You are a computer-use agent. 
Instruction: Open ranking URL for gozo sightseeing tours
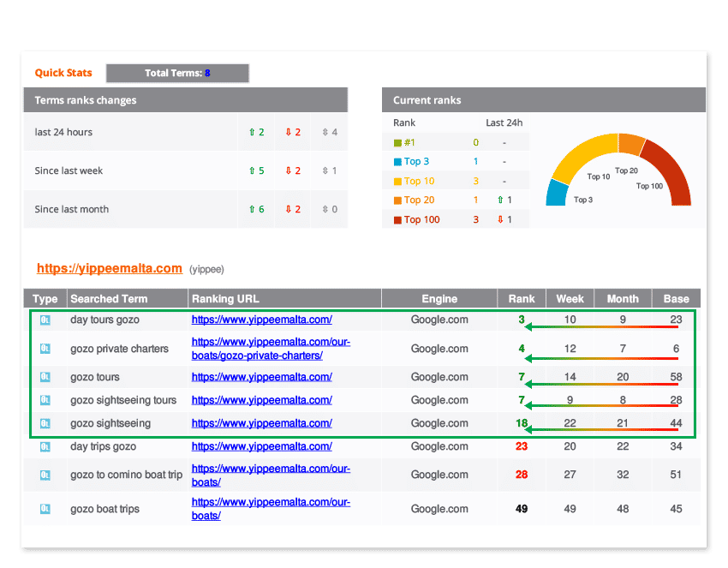(x=262, y=400)
